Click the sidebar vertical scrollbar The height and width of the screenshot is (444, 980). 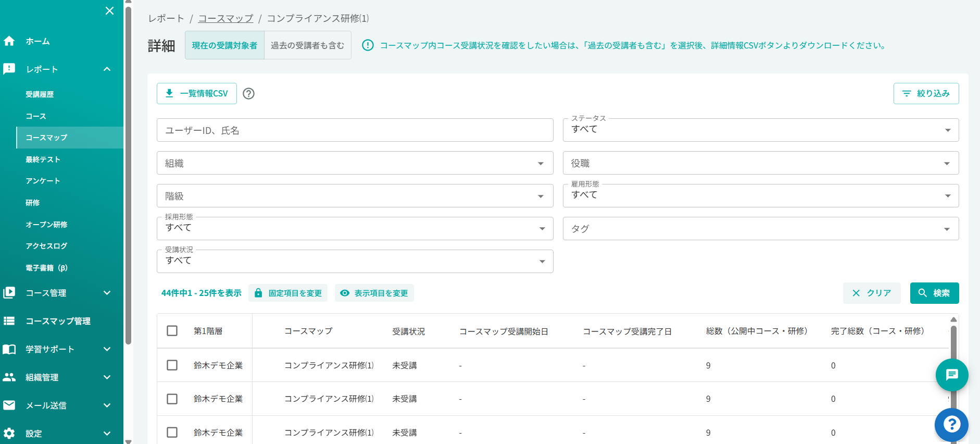click(x=128, y=175)
